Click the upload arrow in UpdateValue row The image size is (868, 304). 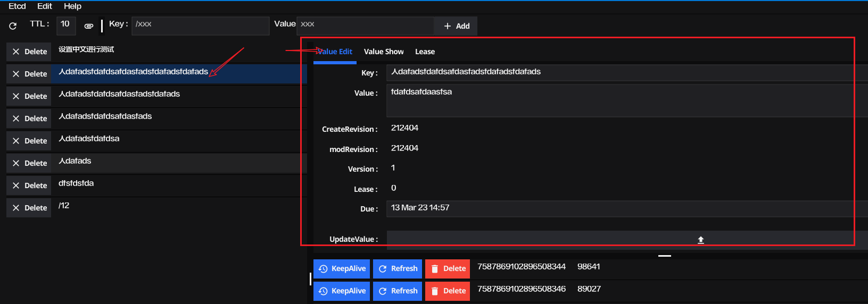coord(701,240)
